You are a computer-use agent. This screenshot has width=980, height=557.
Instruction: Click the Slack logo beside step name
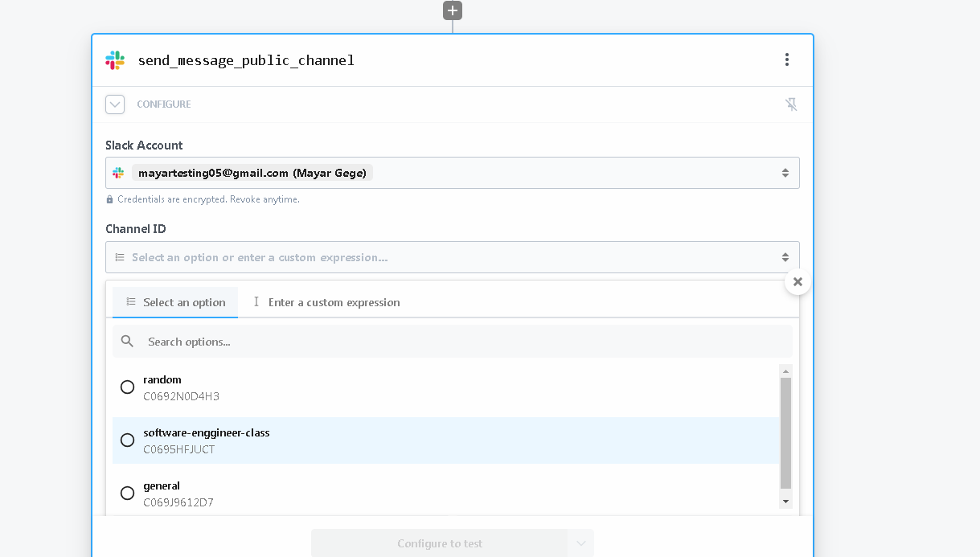pos(115,60)
